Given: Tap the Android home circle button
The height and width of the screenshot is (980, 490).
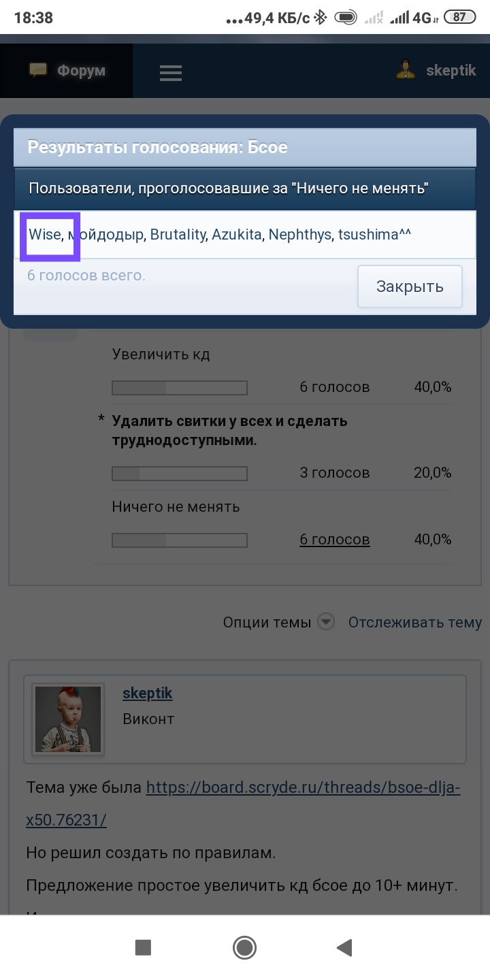Looking at the screenshot, I should click(x=244, y=947).
